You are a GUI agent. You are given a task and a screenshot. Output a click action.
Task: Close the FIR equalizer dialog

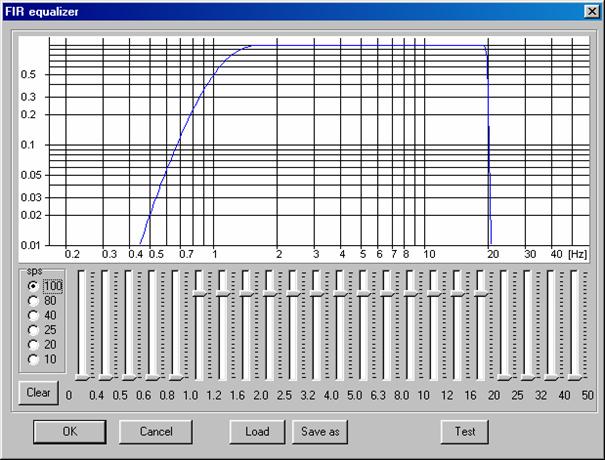click(x=592, y=12)
